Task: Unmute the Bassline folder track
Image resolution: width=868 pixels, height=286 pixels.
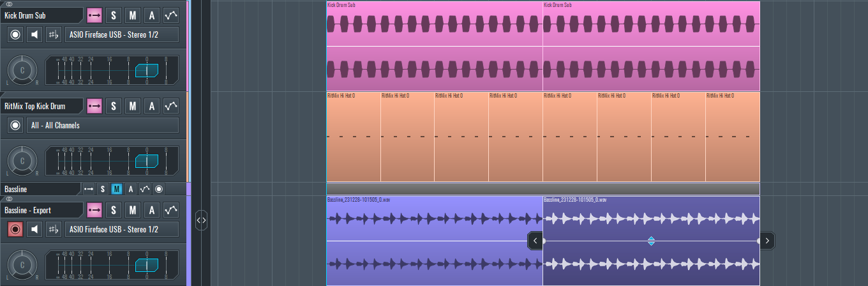Action: pos(117,189)
